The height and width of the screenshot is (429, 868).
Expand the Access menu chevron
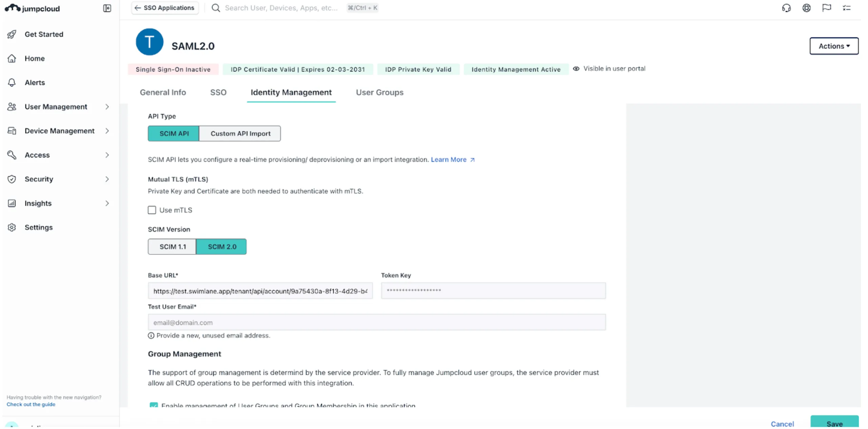click(x=107, y=155)
